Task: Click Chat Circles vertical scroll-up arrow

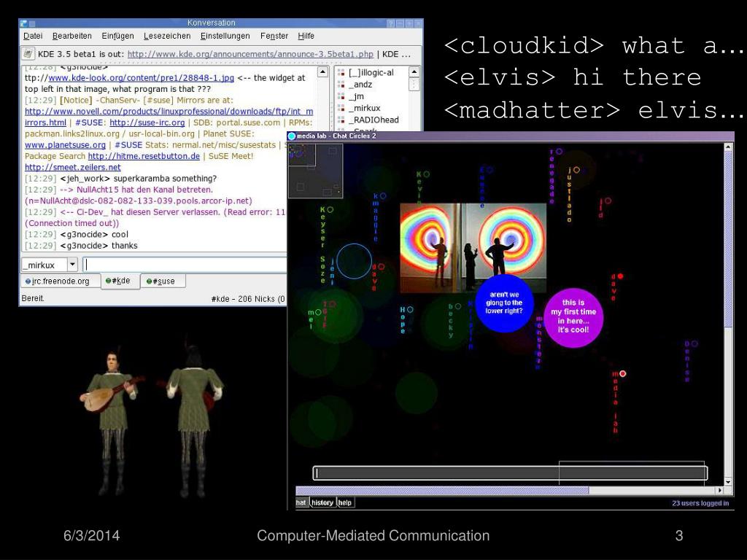Action: 728,147
